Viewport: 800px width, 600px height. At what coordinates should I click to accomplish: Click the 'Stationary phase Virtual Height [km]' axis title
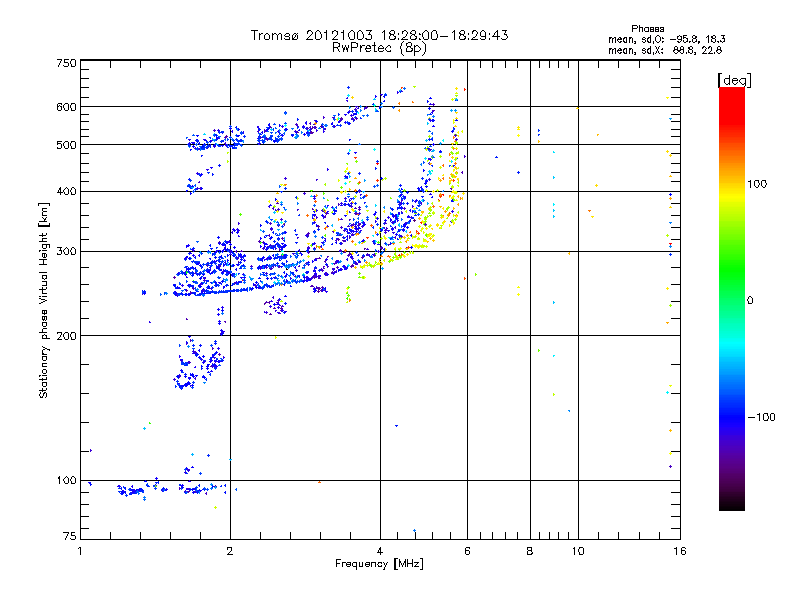tap(44, 300)
